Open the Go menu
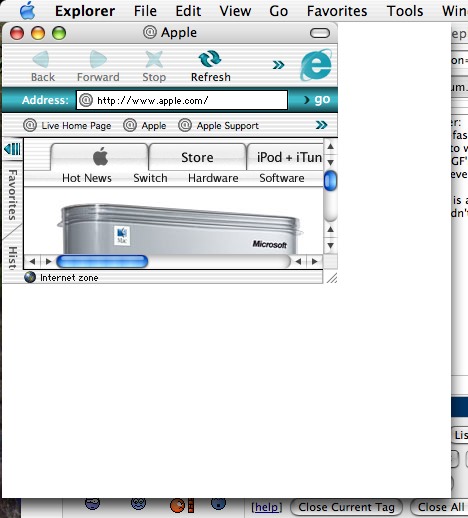 (278, 11)
